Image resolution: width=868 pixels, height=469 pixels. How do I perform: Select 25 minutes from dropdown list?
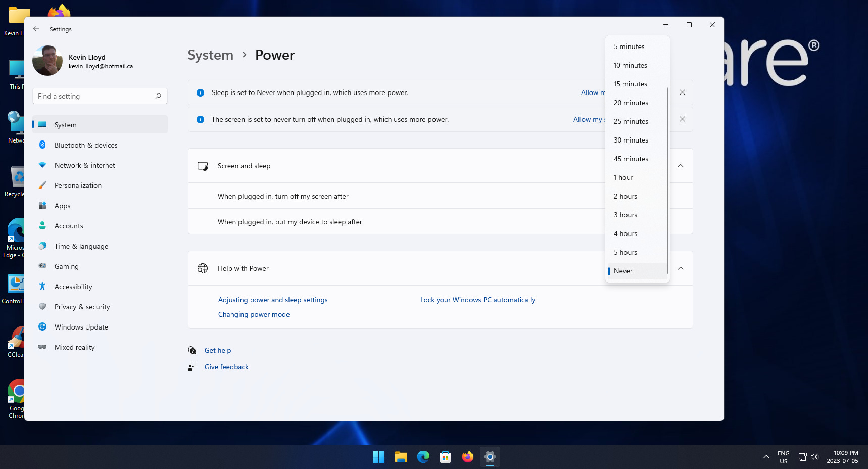[x=637, y=121]
